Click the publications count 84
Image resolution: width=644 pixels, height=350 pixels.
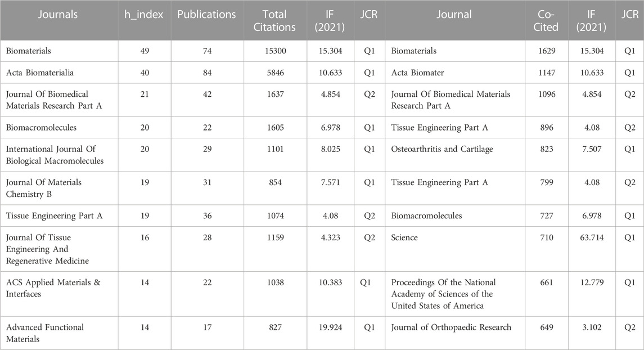tap(207, 73)
